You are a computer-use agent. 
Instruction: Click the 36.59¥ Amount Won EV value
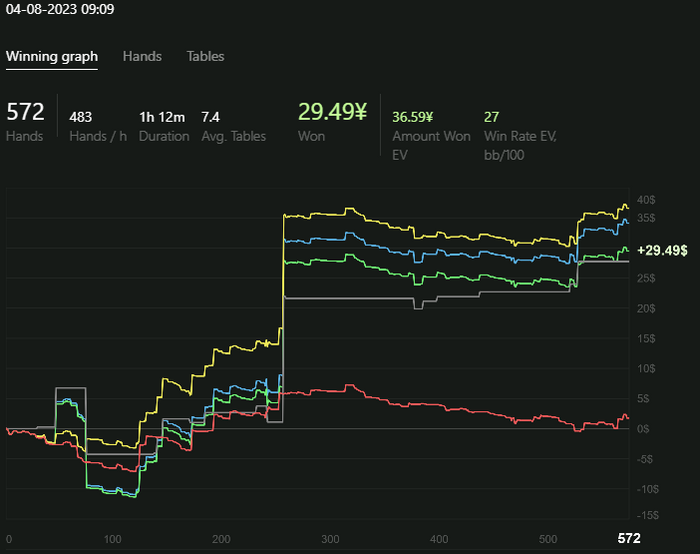(412, 117)
